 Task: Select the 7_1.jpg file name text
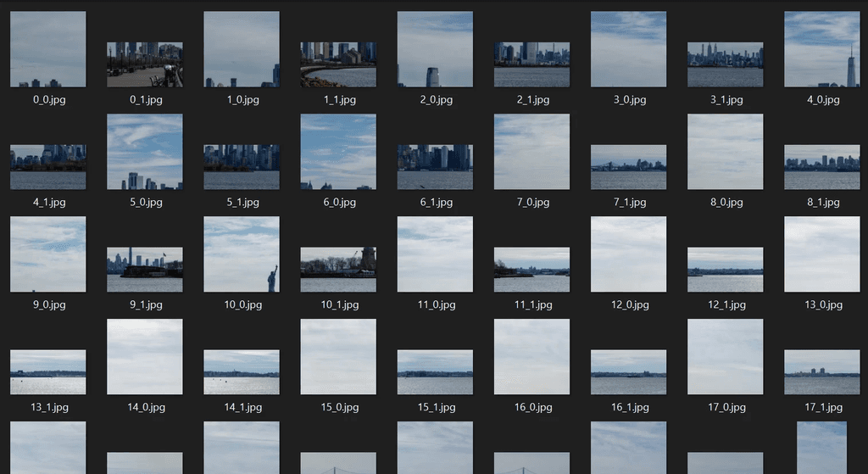click(630, 203)
